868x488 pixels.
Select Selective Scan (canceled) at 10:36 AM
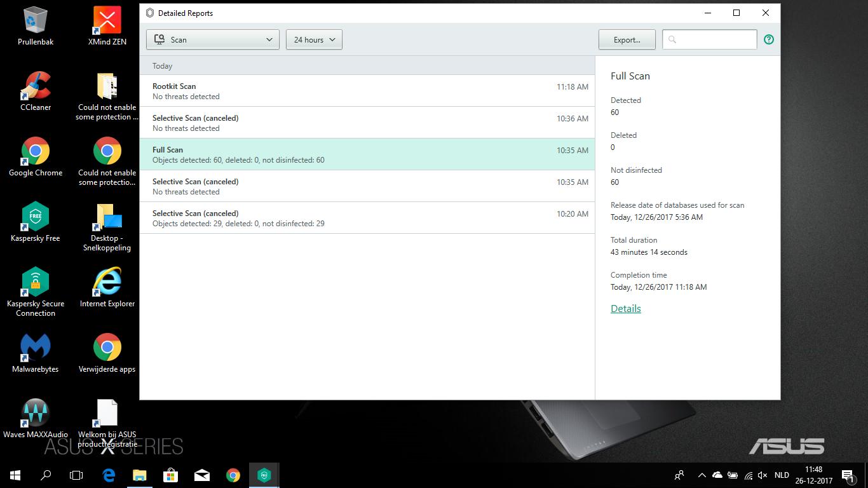[x=367, y=123]
